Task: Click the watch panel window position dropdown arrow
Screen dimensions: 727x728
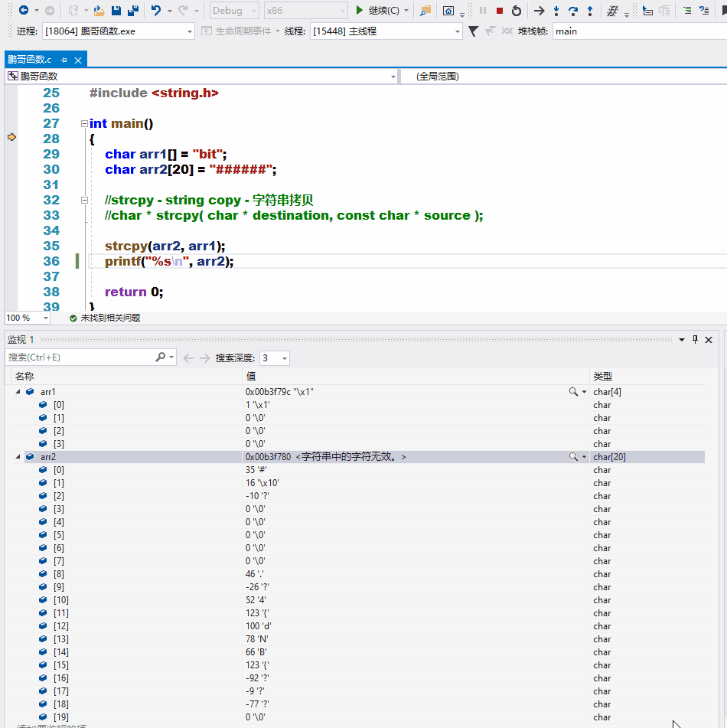Action: 682,340
